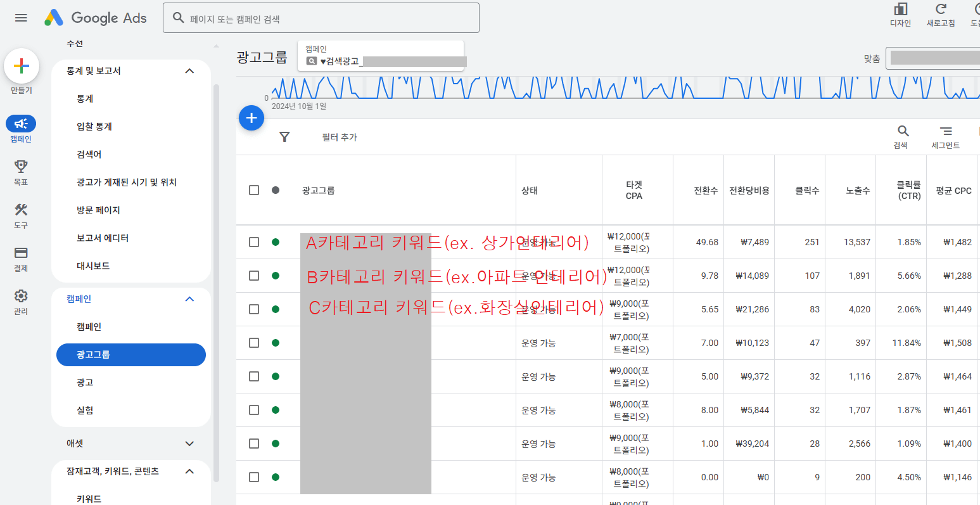
Task: Sort by 전환당비용 column header
Action: tap(749, 190)
